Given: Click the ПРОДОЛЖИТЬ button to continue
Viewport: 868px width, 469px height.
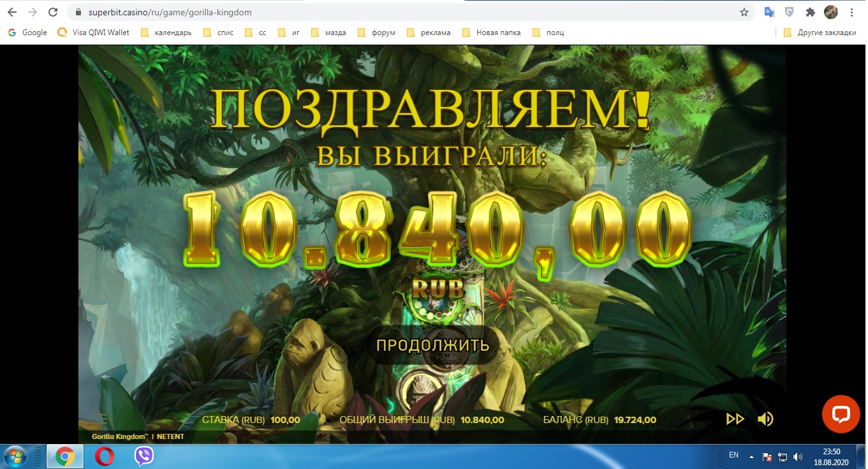Looking at the screenshot, I should [432, 345].
